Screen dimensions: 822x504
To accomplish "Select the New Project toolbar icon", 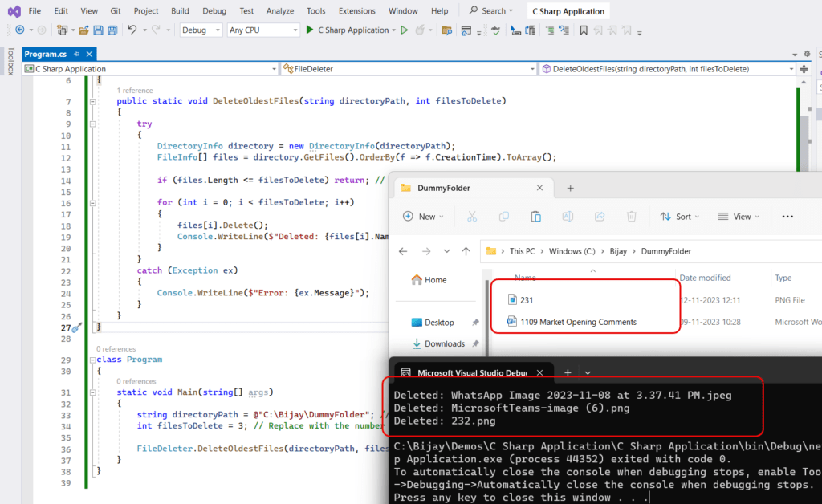I will [x=63, y=29].
